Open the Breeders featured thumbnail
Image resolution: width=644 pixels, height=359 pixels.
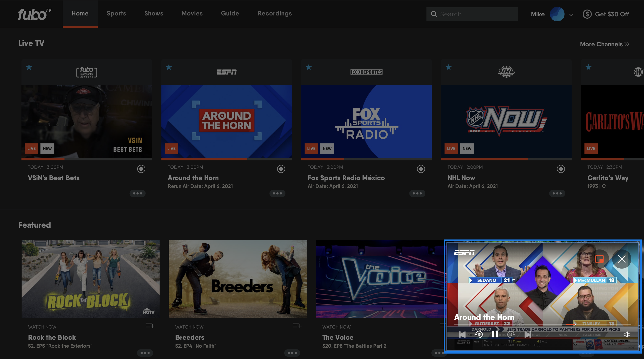tap(238, 279)
